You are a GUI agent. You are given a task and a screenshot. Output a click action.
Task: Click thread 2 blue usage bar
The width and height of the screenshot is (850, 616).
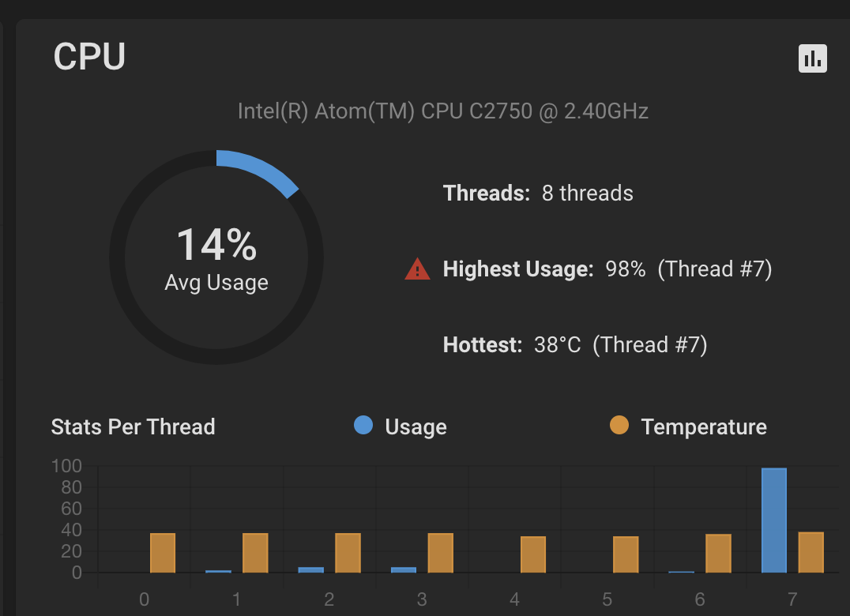310,570
